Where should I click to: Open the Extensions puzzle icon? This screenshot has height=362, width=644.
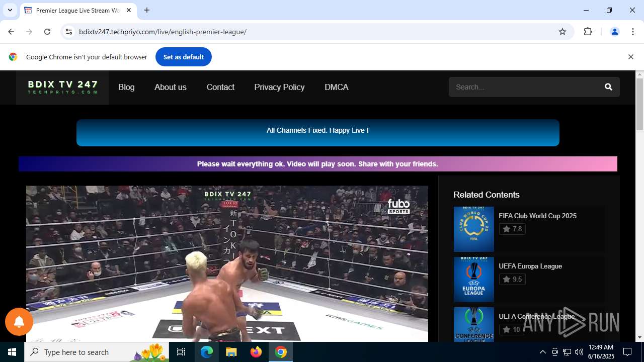(x=588, y=32)
